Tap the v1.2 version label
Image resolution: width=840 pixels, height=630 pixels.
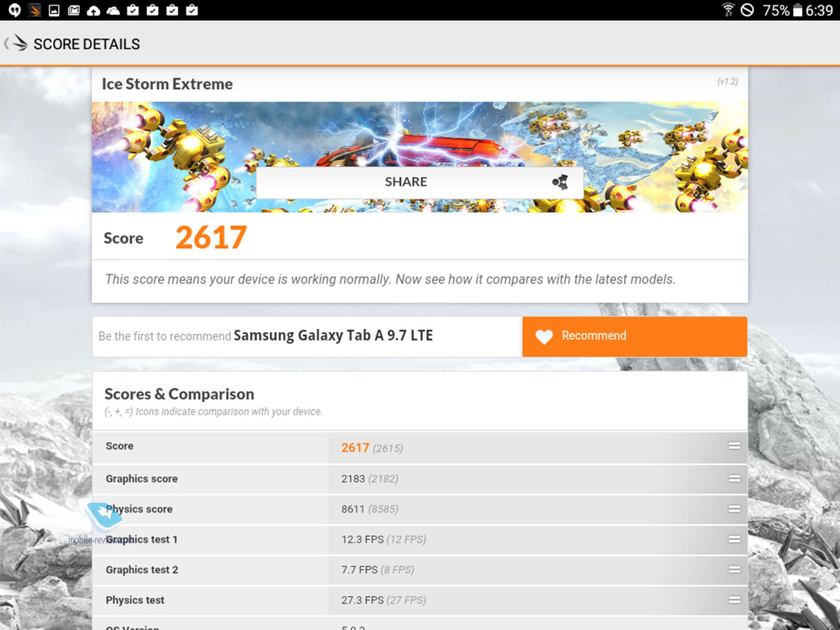pos(727,81)
